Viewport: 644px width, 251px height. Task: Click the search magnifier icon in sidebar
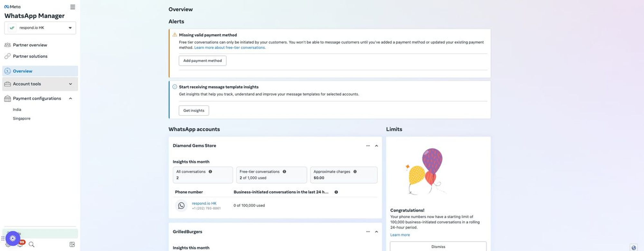(x=32, y=245)
